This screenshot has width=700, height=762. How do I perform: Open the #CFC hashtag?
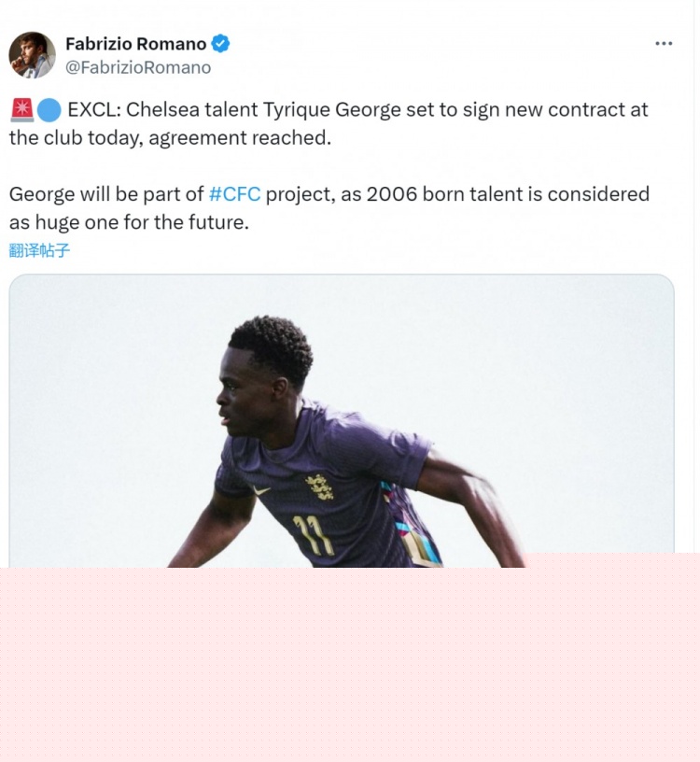(234, 194)
